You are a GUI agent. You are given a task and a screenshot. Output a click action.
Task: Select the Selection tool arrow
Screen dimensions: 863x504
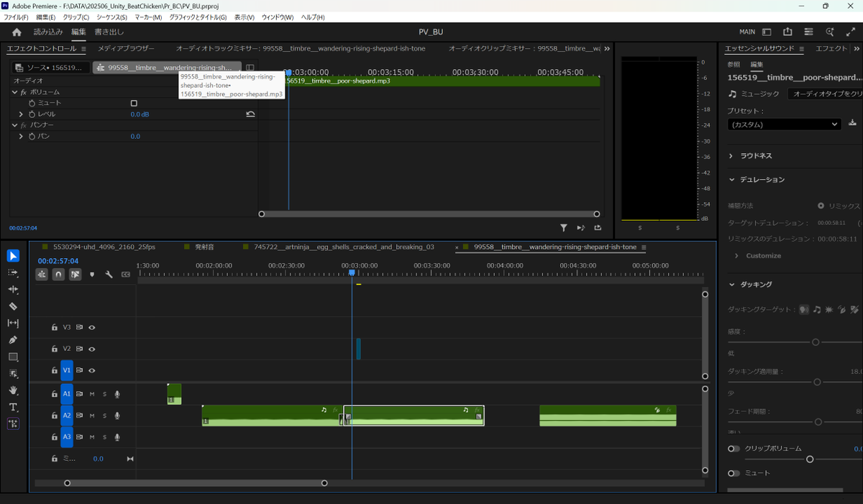[x=13, y=256]
